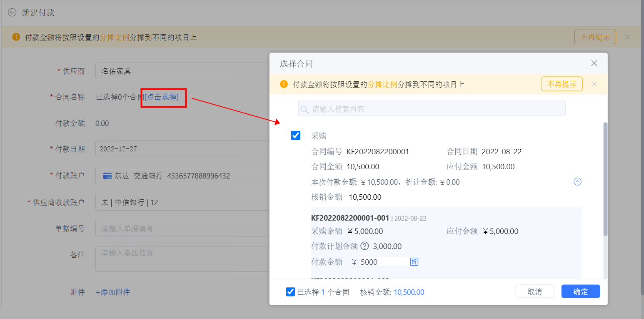Click the help icon beside 付款计划金额

click(x=364, y=246)
